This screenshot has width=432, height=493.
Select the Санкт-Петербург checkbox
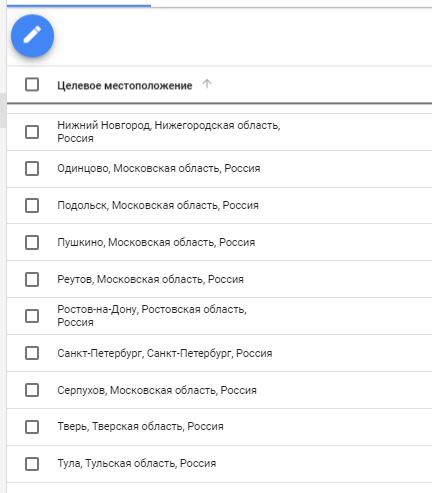pos(32,353)
